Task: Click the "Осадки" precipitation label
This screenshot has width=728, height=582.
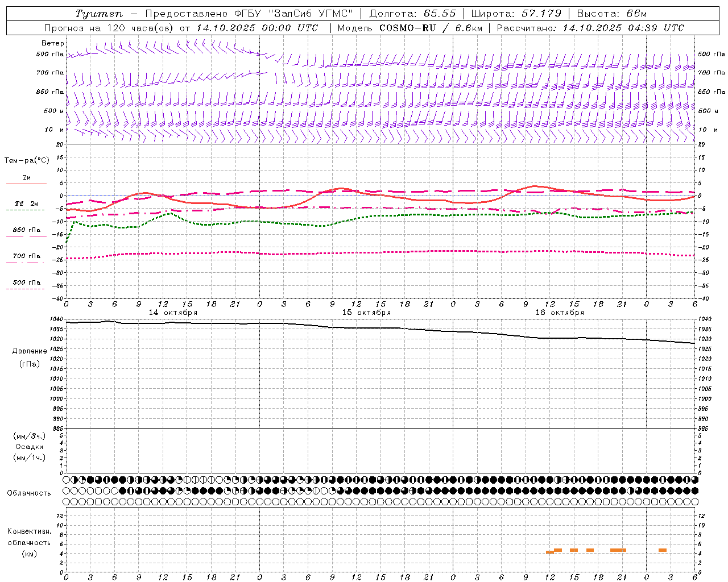Action: point(30,447)
